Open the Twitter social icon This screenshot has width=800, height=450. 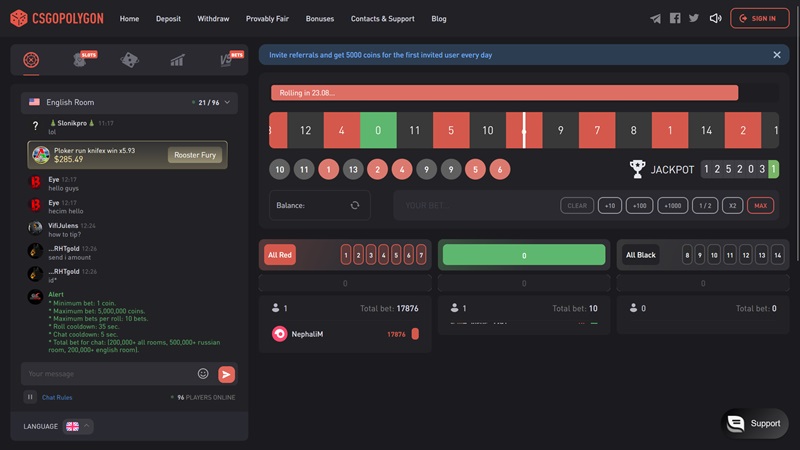(x=694, y=18)
